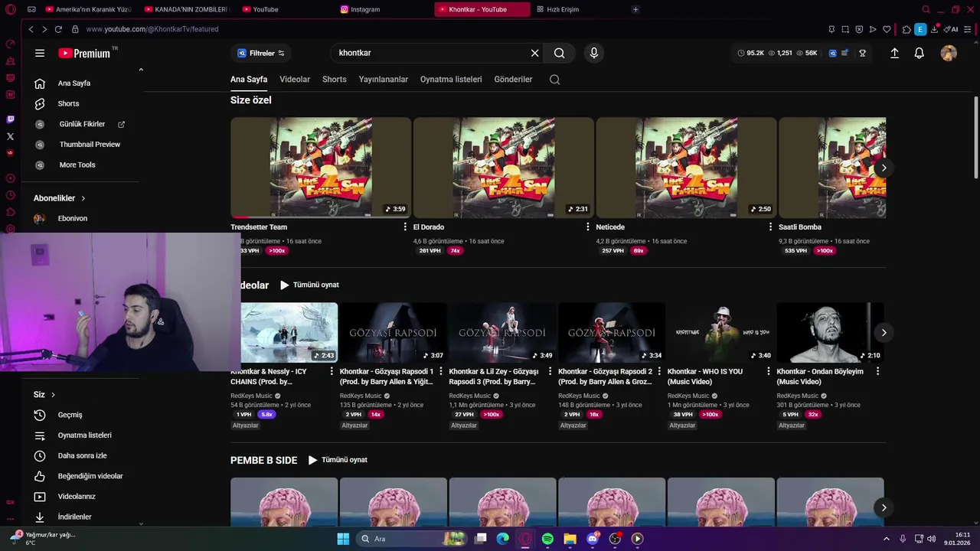Go back in browser history
This screenshot has width=980, height=551.
tap(31, 29)
